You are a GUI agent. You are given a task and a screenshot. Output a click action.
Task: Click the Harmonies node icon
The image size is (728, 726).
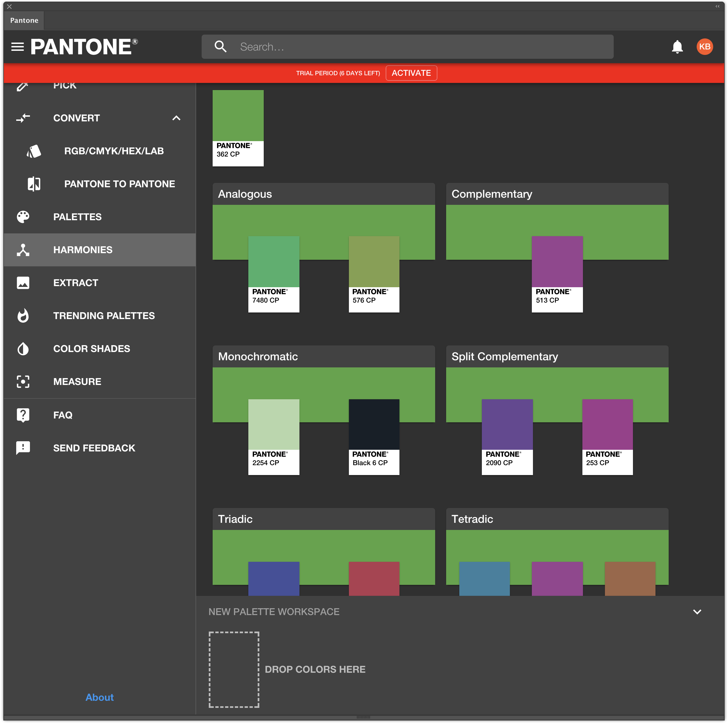[23, 250]
